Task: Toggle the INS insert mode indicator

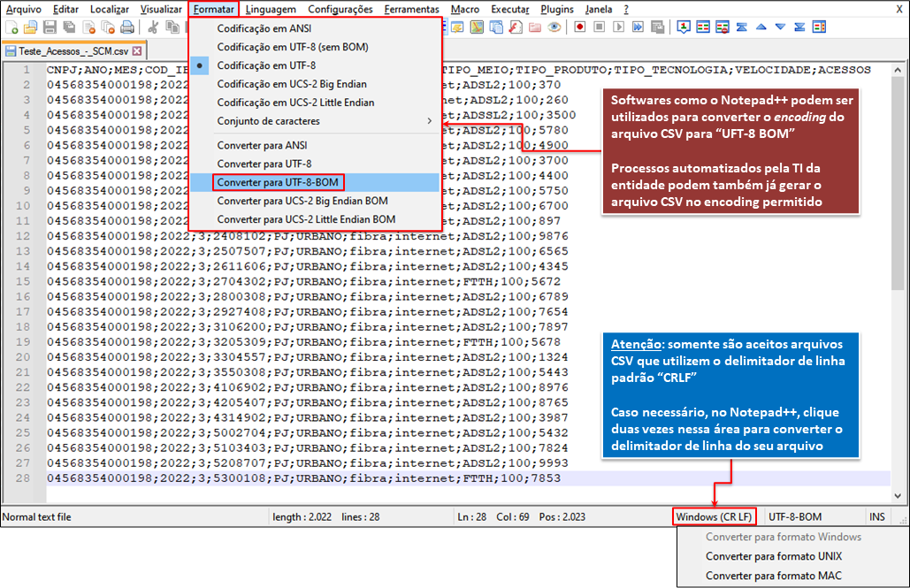Action: click(876, 516)
